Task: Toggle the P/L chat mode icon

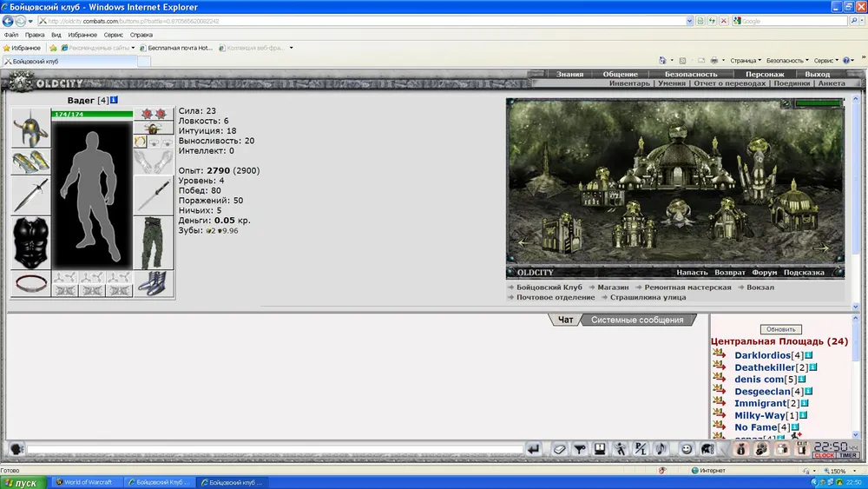Action: 640,449
